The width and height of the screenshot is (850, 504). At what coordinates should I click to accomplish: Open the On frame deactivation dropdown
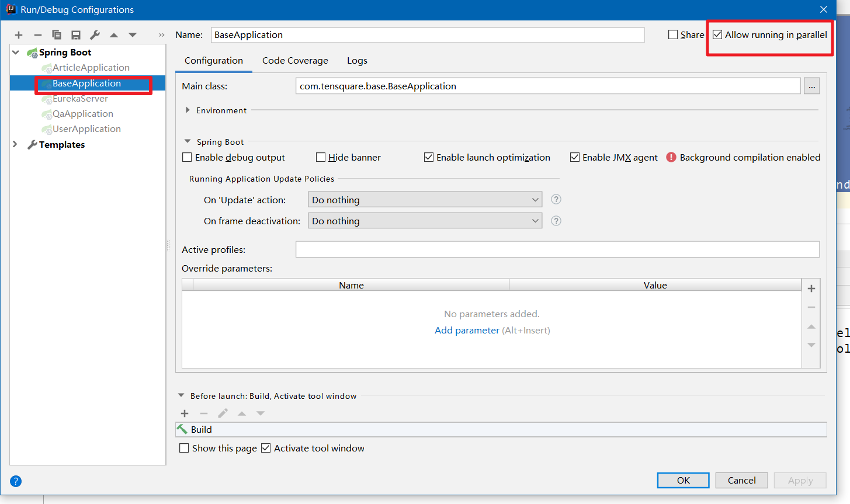coord(425,221)
